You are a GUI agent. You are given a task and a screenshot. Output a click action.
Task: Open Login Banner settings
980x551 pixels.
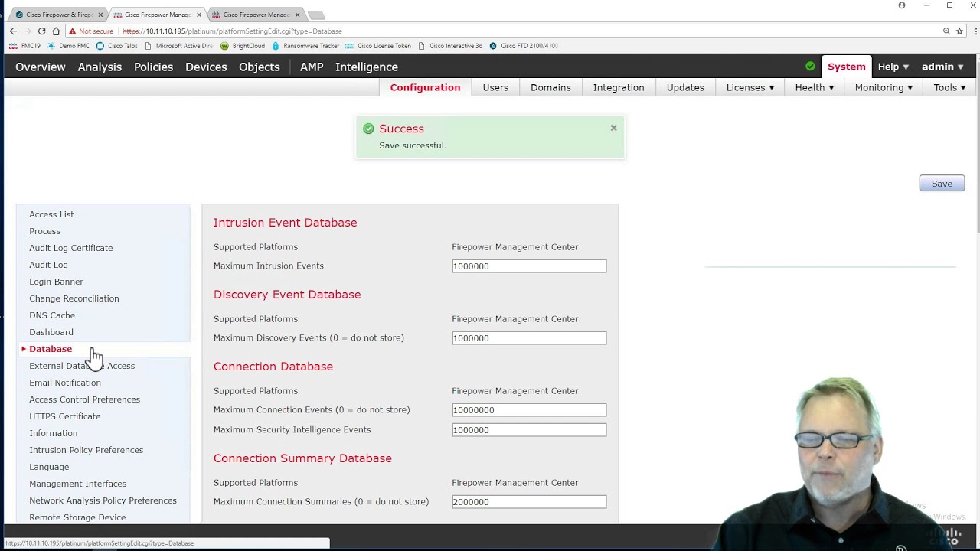click(x=56, y=282)
